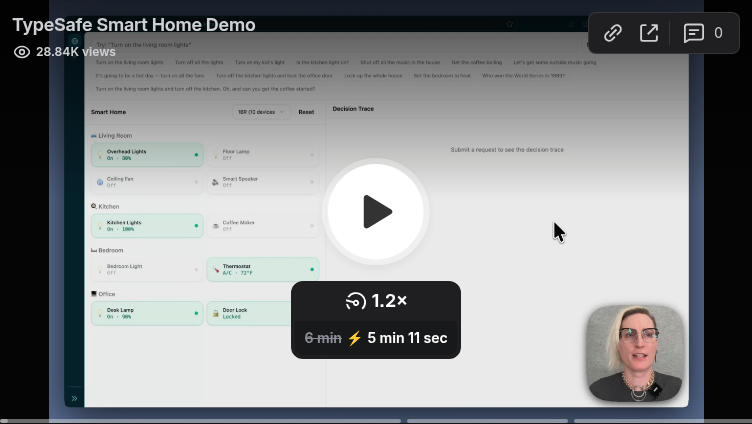This screenshot has width=752, height=424.
Task: Click the Door Lock padlock icon
Action: click(x=215, y=313)
